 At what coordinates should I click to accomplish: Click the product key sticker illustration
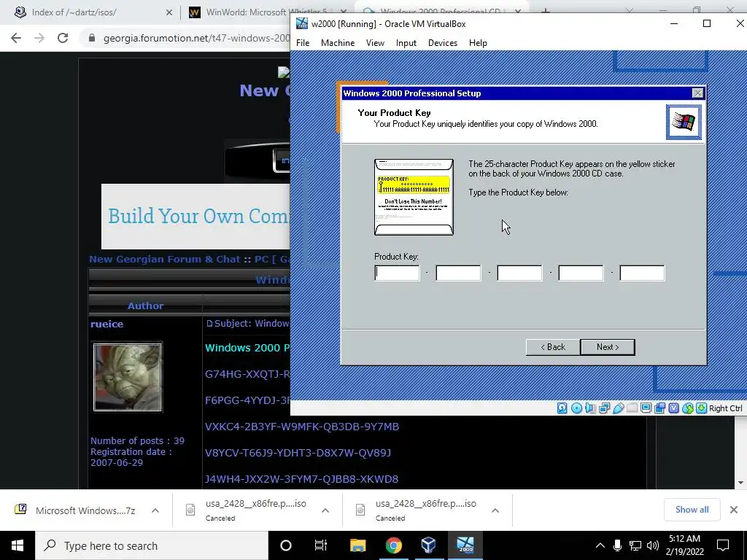(x=414, y=197)
